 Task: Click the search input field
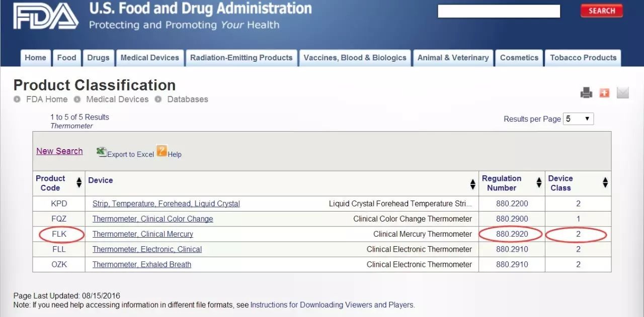(x=499, y=11)
